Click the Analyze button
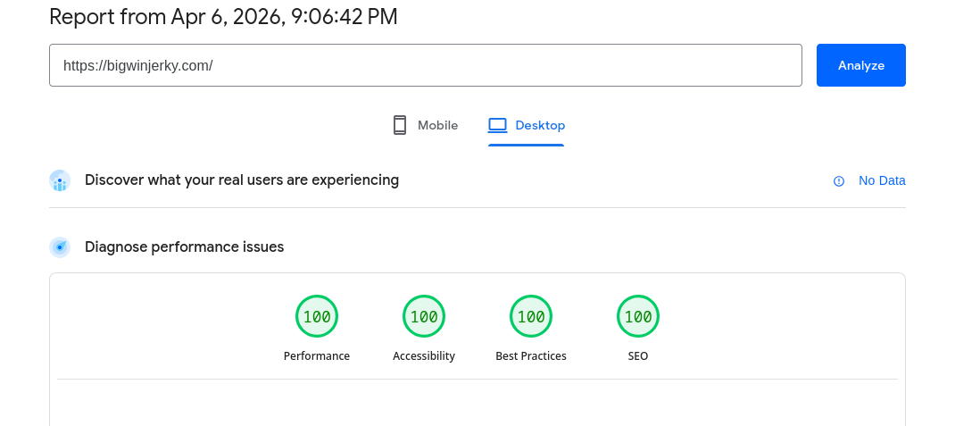 (x=860, y=65)
